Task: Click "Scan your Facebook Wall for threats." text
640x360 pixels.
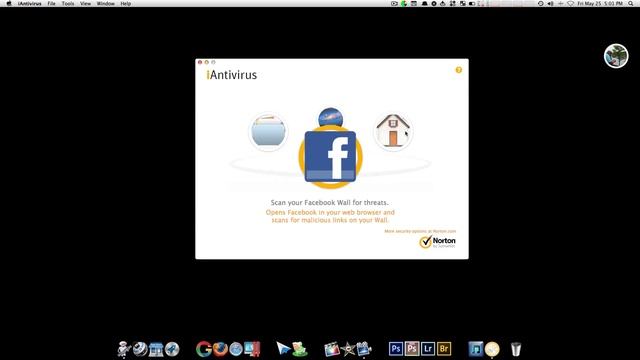Action: click(330, 202)
